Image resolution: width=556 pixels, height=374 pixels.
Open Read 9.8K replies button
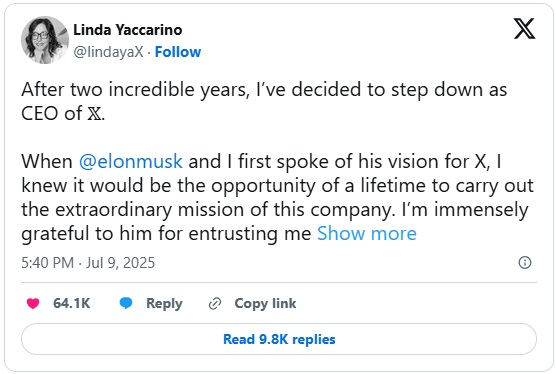279,339
